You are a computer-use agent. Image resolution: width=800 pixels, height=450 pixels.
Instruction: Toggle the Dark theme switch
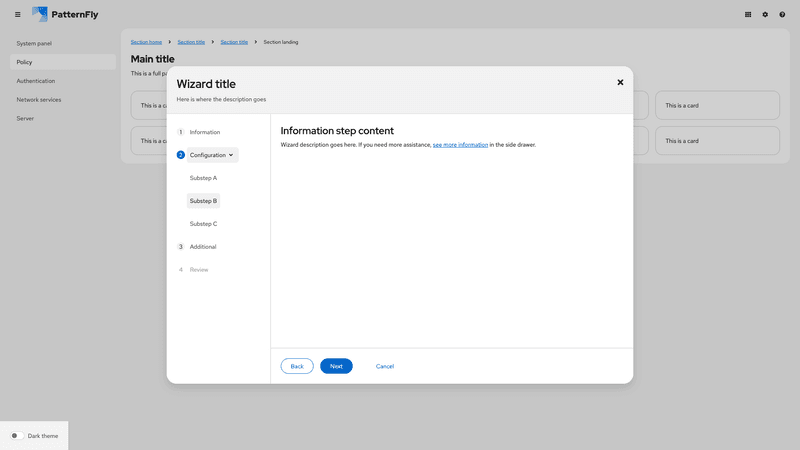coord(17,436)
